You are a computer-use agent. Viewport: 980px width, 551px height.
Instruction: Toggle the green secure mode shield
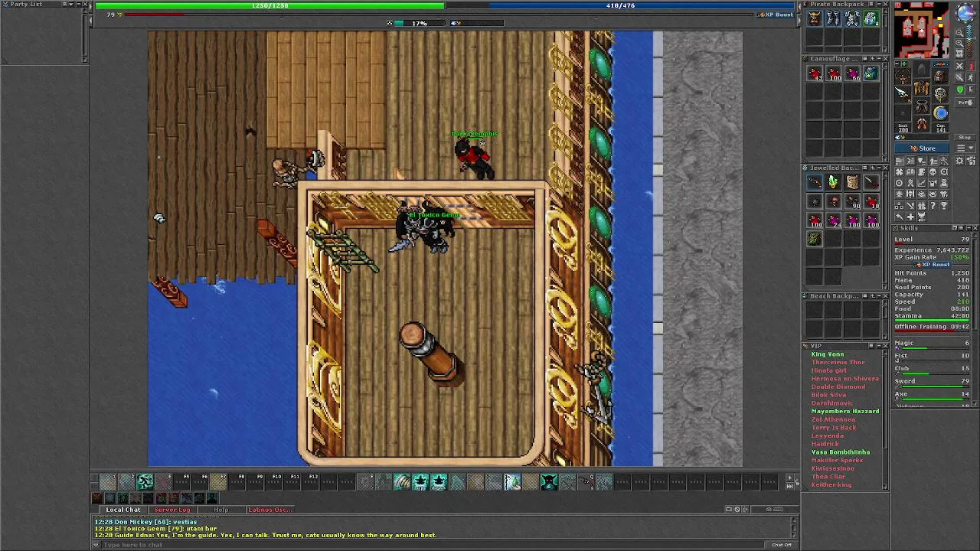[960, 90]
